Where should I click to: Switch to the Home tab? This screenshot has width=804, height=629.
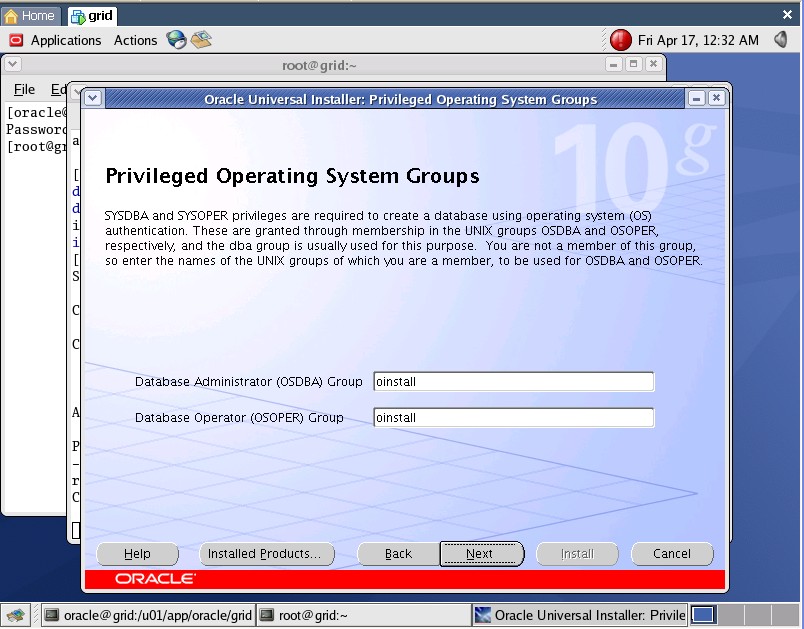(30, 15)
